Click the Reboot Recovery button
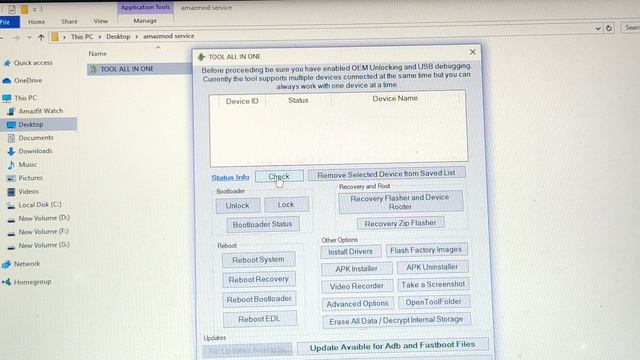The height and width of the screenshot is (360, 640). pos(259,280)
